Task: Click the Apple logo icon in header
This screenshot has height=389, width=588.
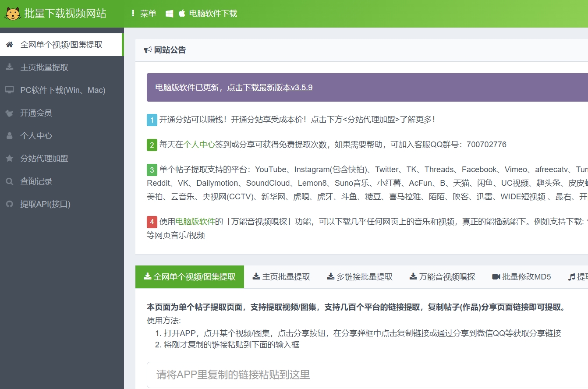Action: click(x=182, y=14)
